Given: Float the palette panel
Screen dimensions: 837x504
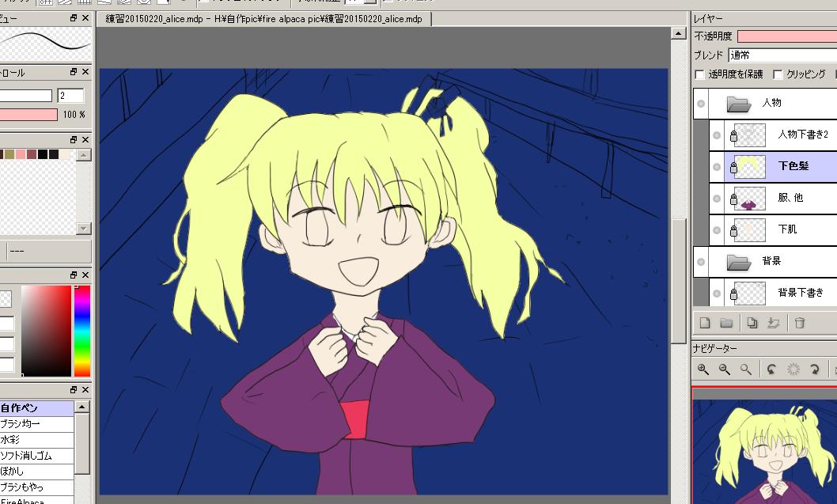Looking at the screenshot, I should [74, 139].
